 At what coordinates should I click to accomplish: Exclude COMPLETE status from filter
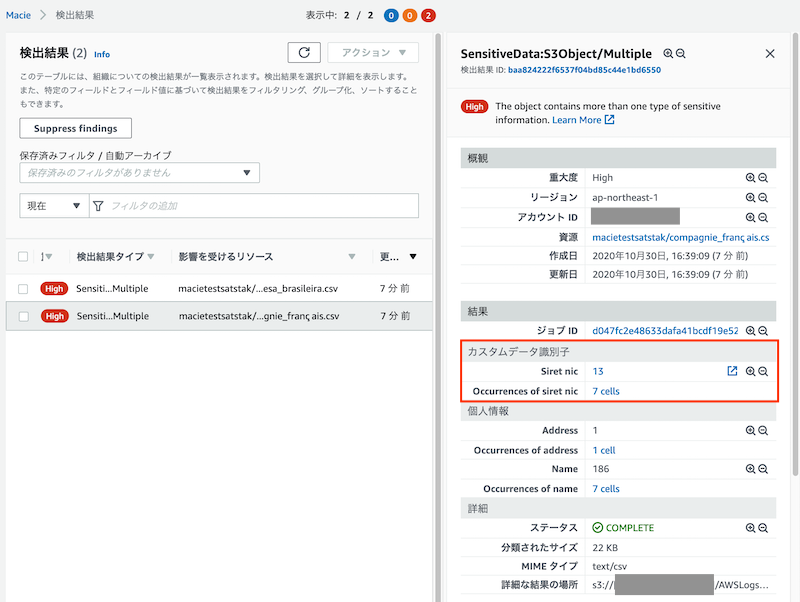point(763,528)
